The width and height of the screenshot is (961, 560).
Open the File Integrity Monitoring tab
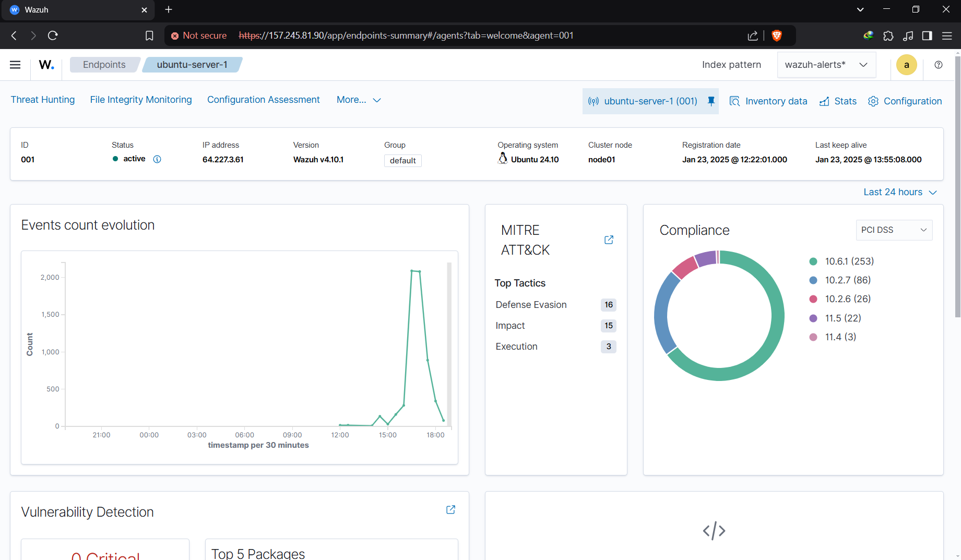pyautogui.click(x=141, y=100)
